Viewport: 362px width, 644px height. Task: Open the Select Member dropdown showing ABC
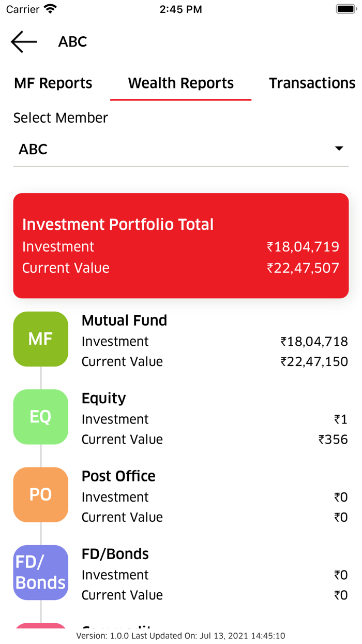pyautogui.click(x=181, y=150)
